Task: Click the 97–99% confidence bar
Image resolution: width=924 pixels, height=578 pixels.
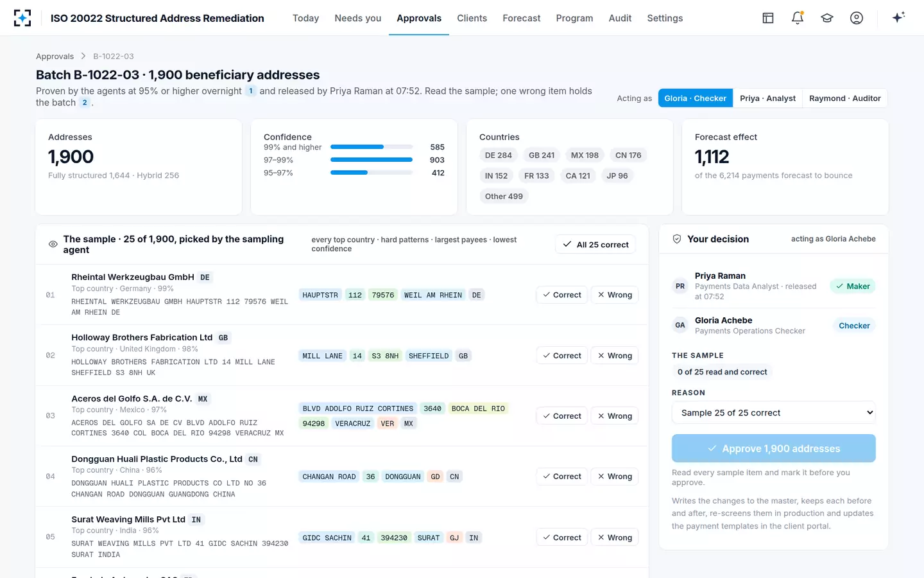Action: click(372, 160)
